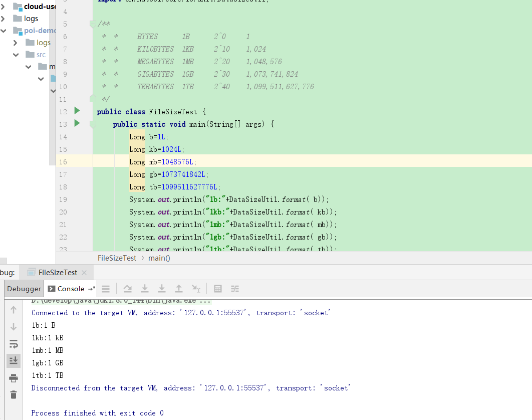Click console Down the Stack Trace arrow
This screenshot has height=420, width=532.
tap(14, 327)
